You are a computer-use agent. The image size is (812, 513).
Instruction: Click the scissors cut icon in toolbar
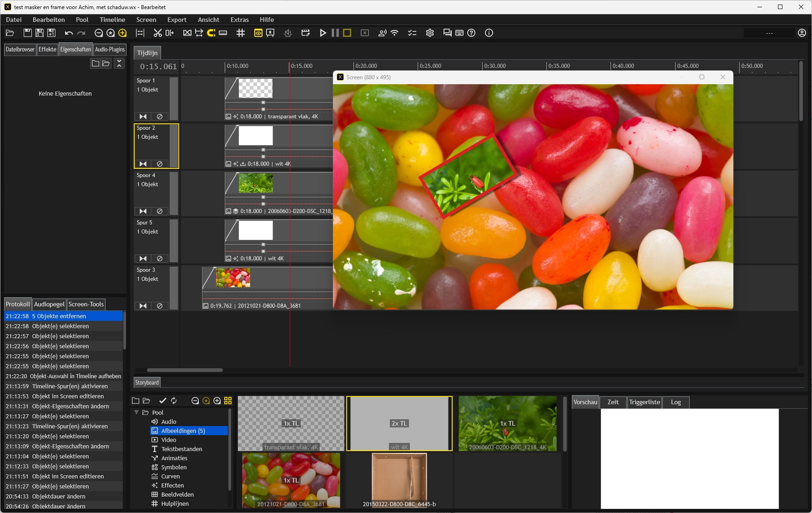157,33
